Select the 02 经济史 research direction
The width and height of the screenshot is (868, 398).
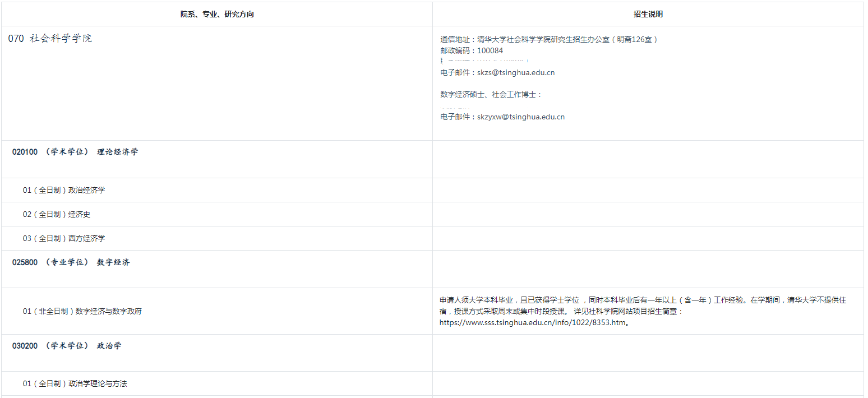(57, 214)
